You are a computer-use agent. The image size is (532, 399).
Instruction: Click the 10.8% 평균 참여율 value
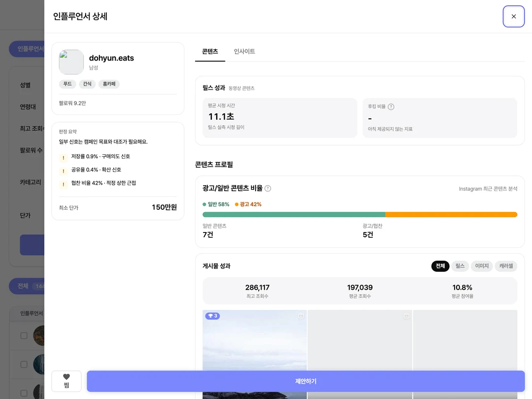(462, 287)
